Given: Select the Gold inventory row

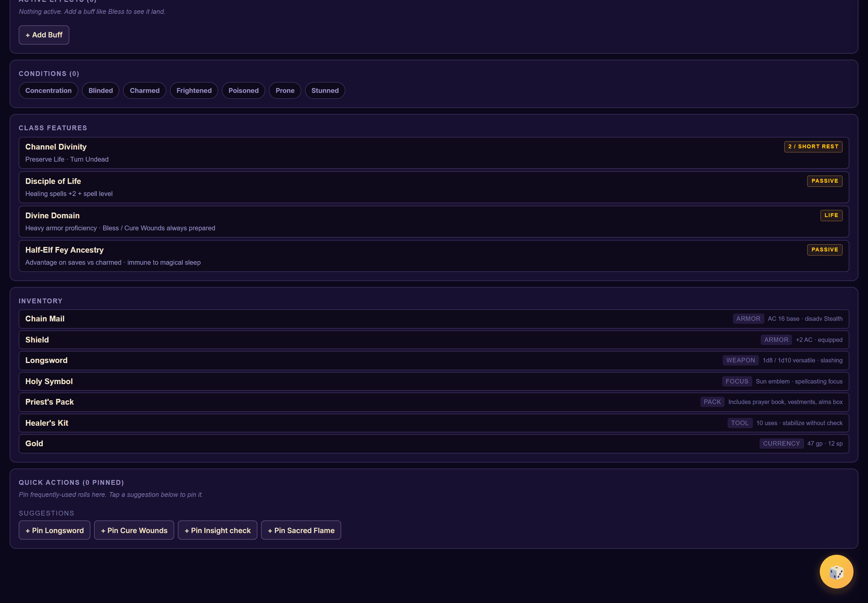Looking at the screenshot, I should pyautogui.click(x=434, y=444).
